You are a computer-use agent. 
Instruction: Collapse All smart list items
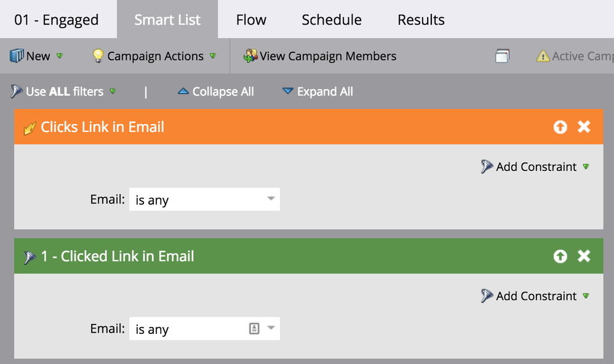coord(216,92)
